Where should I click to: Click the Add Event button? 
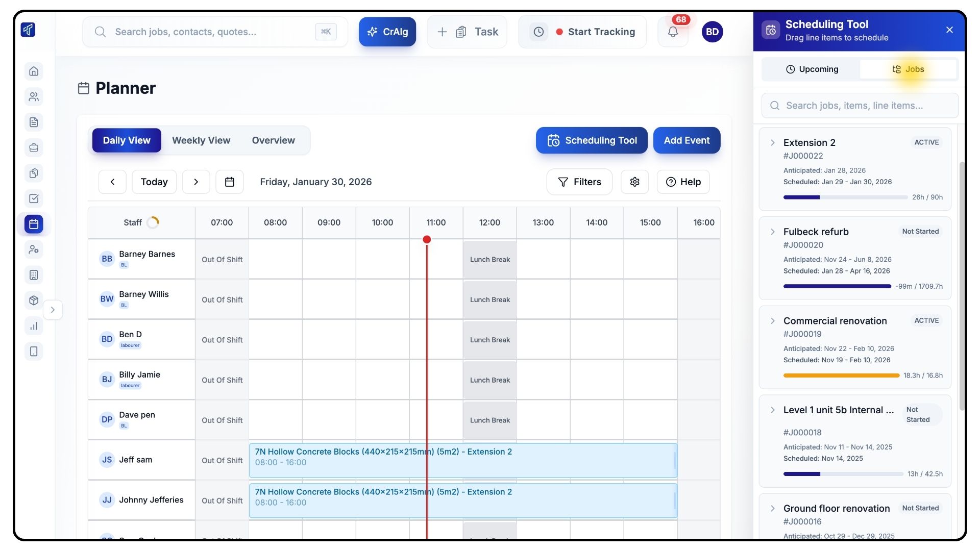[687, 140]
